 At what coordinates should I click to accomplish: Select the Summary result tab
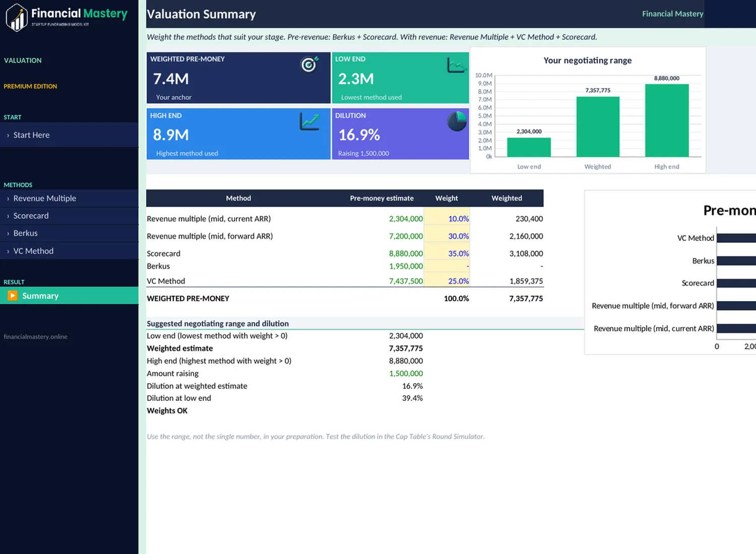point(69,296)
